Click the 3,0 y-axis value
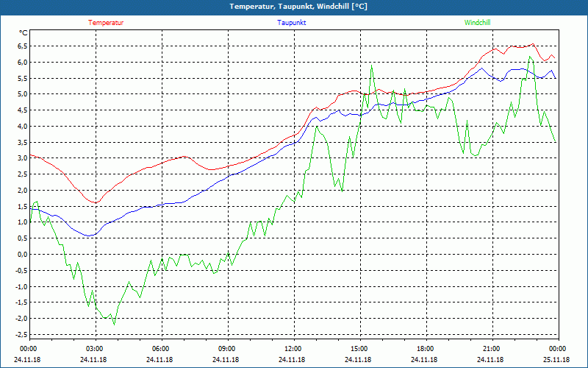The height and width of the screenshot is (368, 588). [23, 158]
